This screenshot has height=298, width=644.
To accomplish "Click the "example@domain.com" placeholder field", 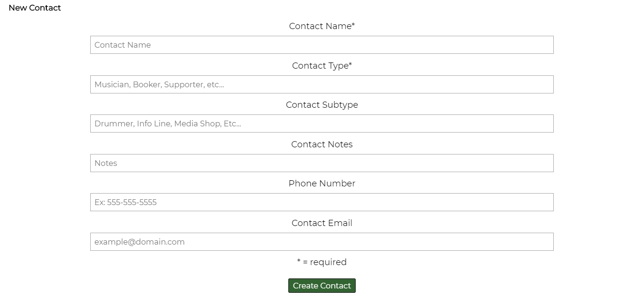I will (x=322, y=242).
